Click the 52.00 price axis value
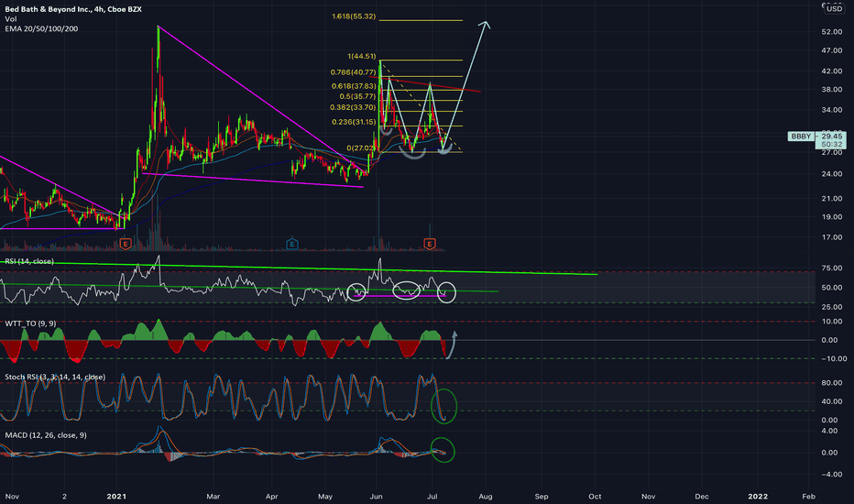Image resolution: width=854 pixels, height=504 pixels. (832, 32)
